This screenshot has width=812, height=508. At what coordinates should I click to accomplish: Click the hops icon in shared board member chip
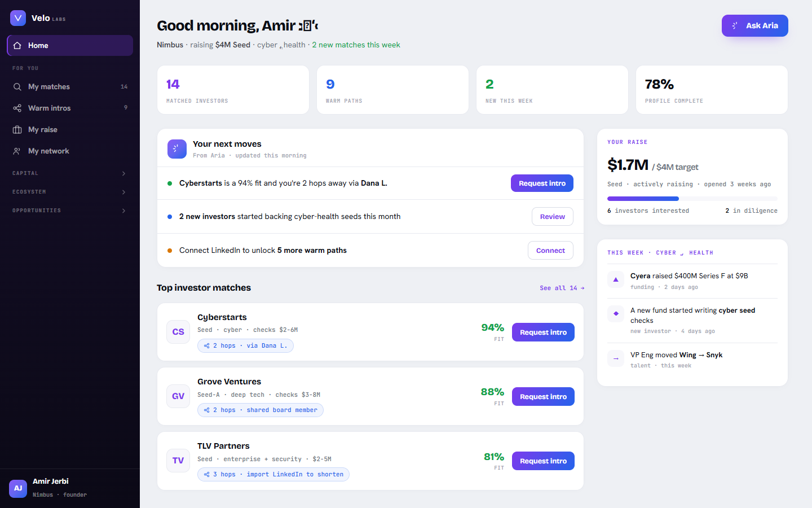coord(207,410)
